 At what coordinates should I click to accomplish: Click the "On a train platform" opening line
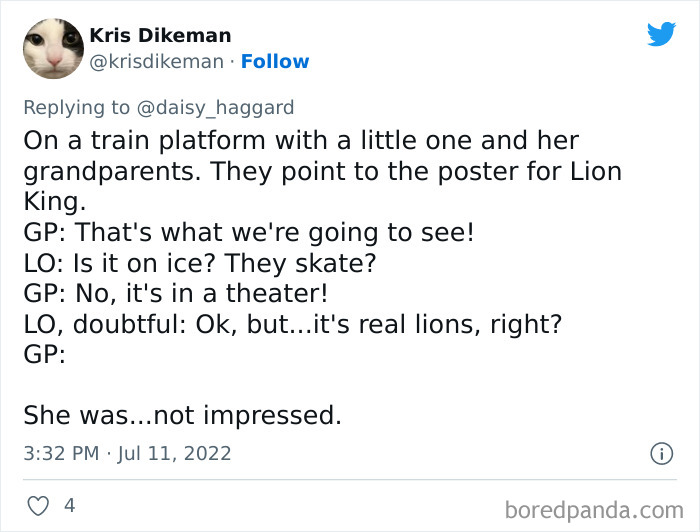tap(300, 141)
